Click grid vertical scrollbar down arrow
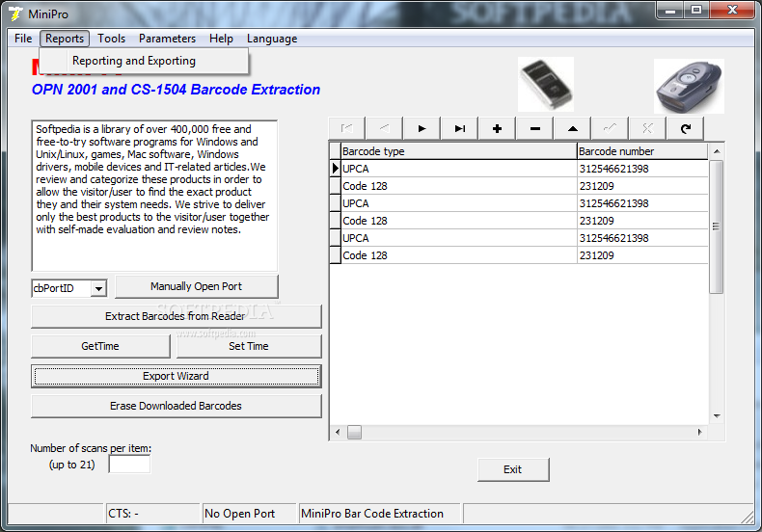762x532 pixels. 717,416
